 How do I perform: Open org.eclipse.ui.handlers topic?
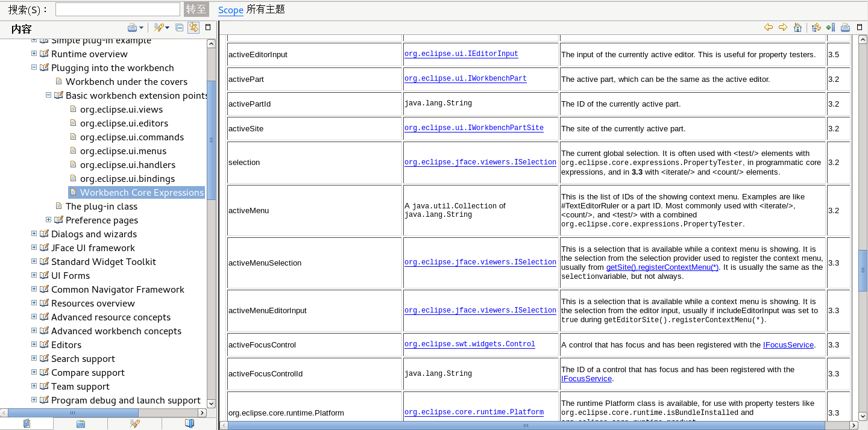click(x=128, y=164)
